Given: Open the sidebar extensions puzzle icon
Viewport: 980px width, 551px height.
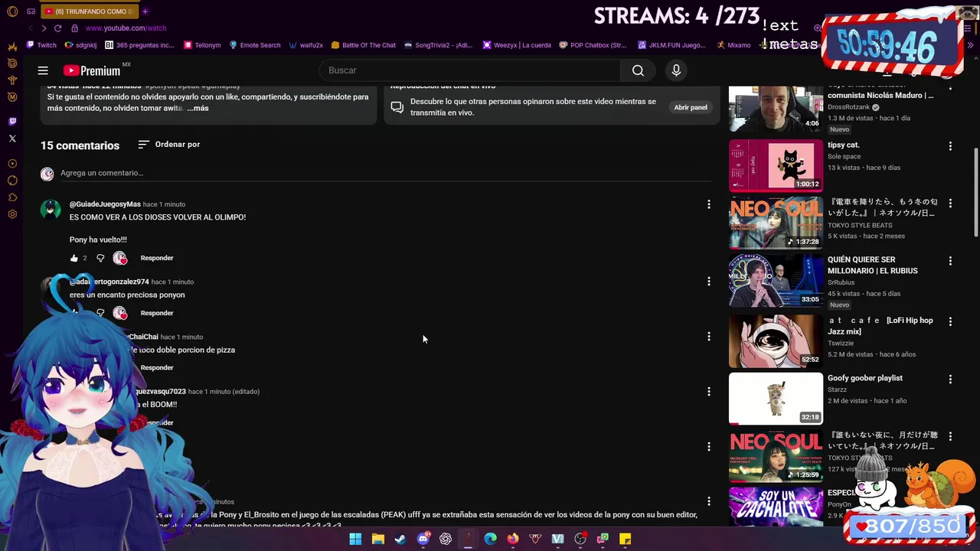Looking at the screenshot, I should click(12, 197).
